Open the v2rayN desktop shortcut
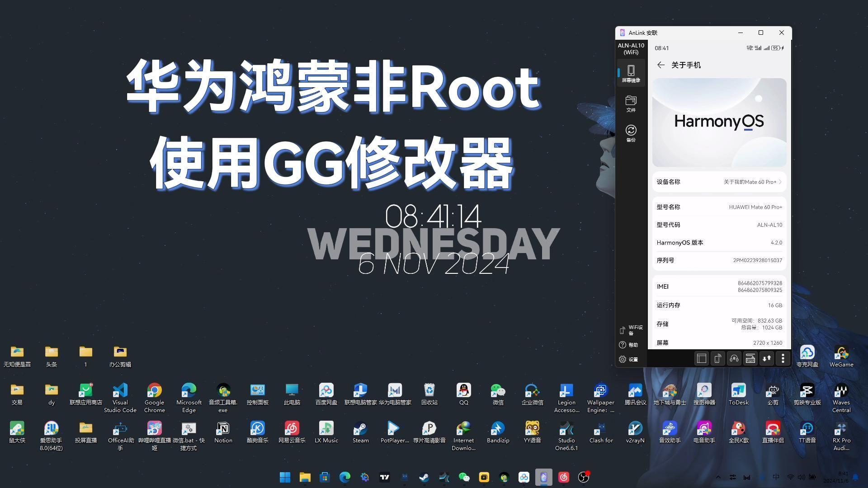868x488 pixels. click(x=635, y=432)
